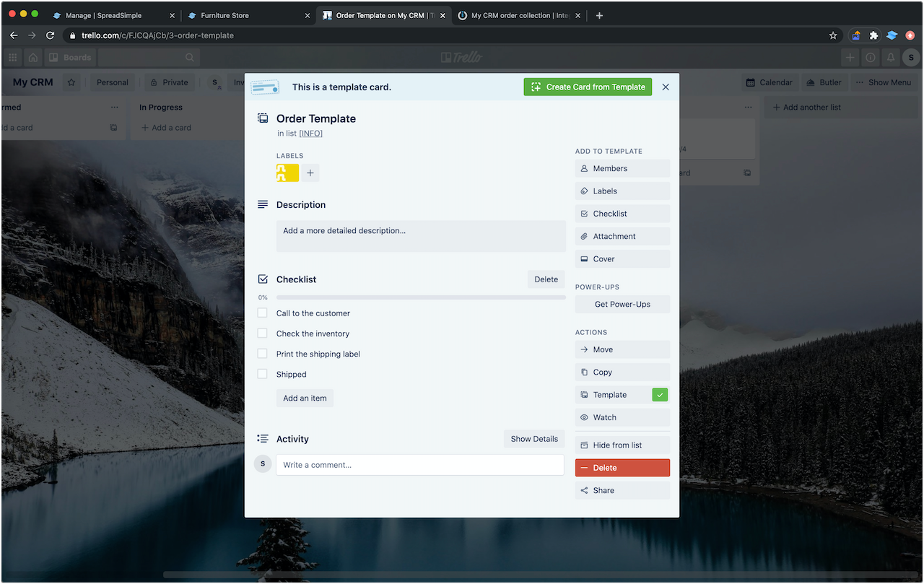Click the comment input field

[x=420, y=465]
